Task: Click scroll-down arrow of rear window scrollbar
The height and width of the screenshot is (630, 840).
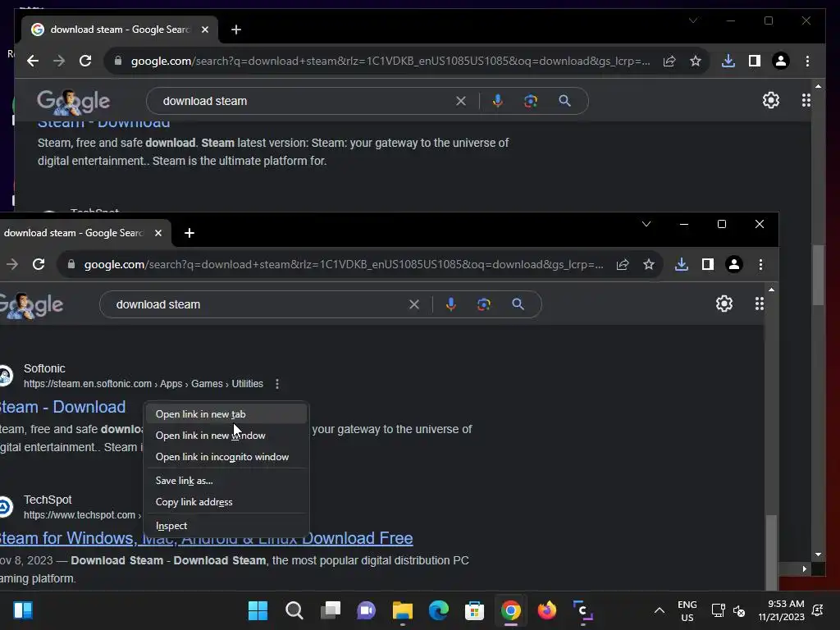Action: pos(818,555)
